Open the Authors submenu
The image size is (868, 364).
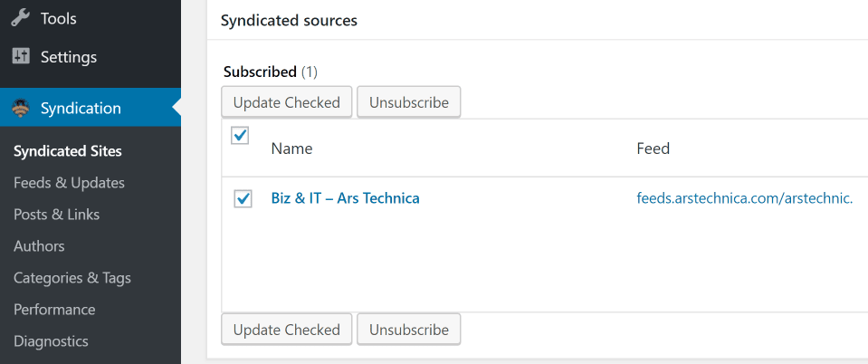click(x=39, y=246)
